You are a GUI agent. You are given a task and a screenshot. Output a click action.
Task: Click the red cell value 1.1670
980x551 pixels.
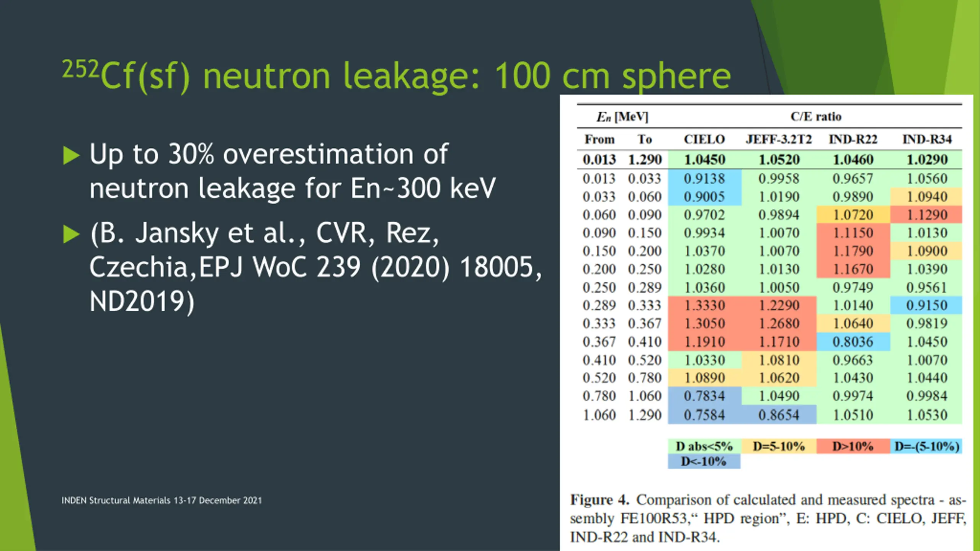[x=853, y=269]
